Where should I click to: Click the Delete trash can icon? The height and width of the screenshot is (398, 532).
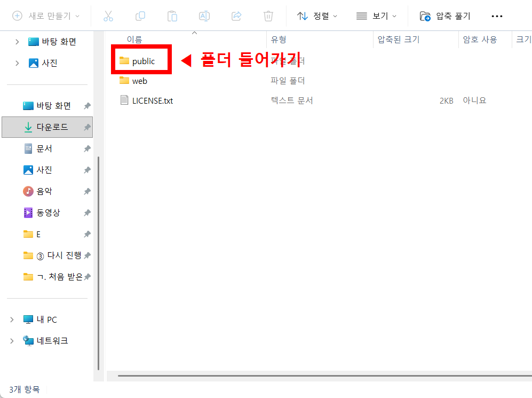[268, 16]
